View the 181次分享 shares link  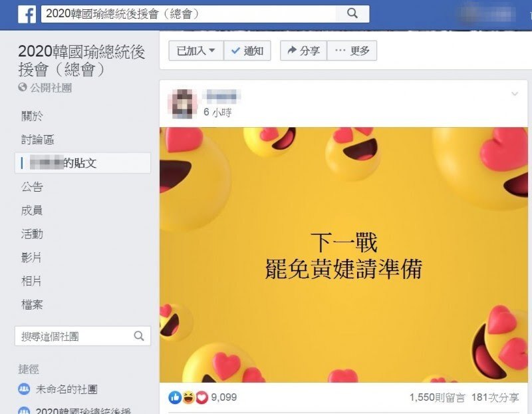495,397
